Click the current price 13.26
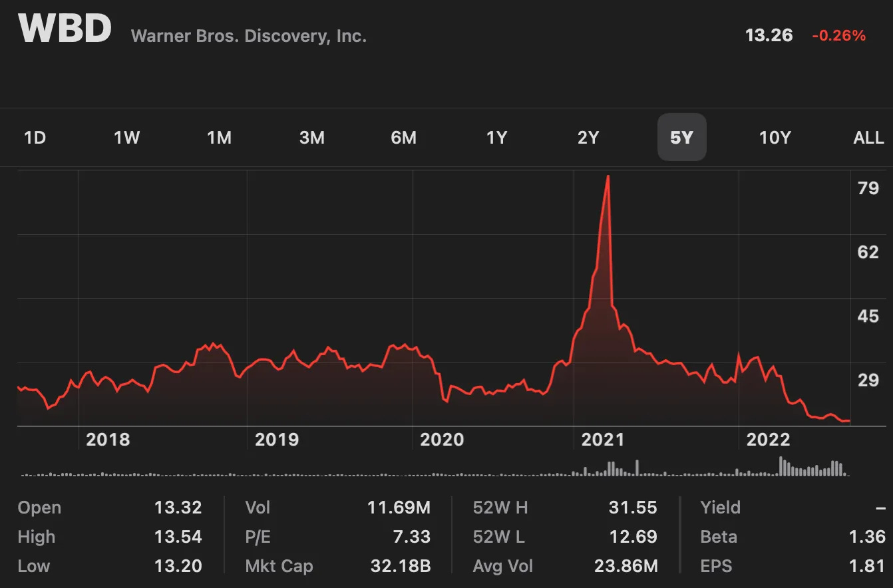 pyautogui.click(x=769, y=35)
